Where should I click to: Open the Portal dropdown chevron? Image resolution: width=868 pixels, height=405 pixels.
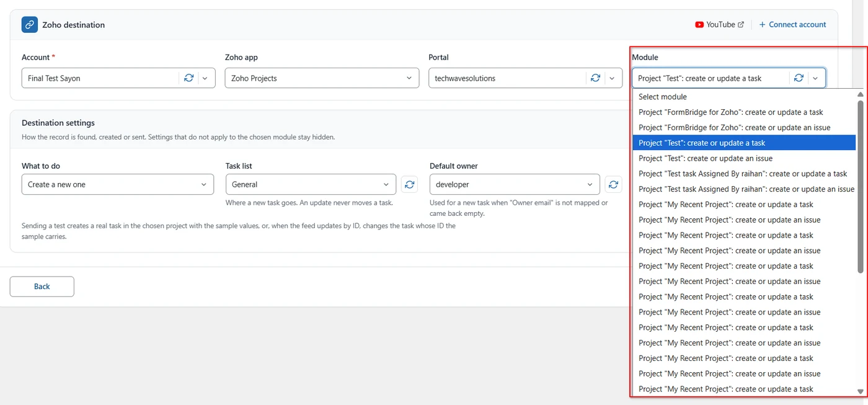612,78
